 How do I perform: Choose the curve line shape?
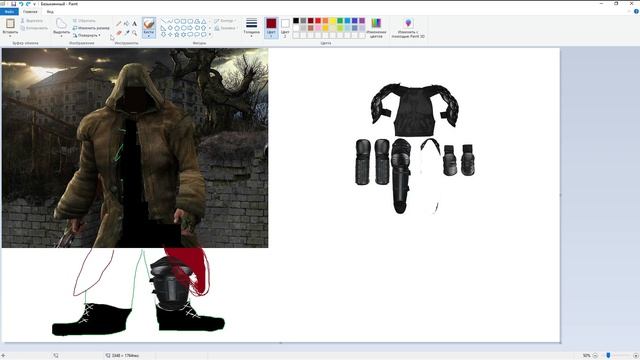[170, 21]
